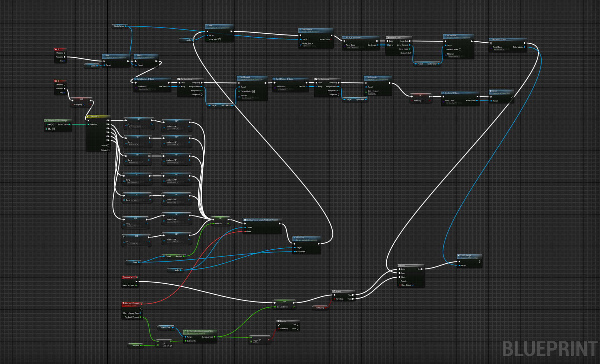This screenshot has height=364, width=600.
Task: Click the Reset node event icon
Action: [x=491, y=91]
